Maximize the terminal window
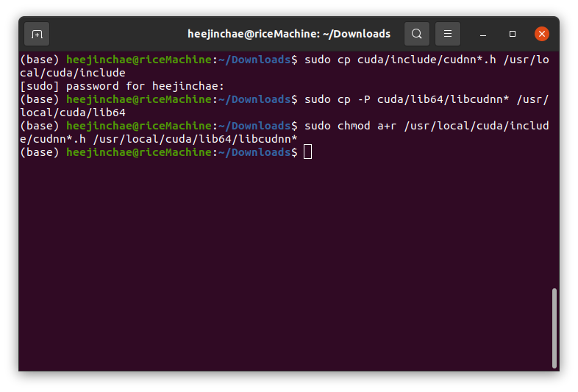 (513, 34)
